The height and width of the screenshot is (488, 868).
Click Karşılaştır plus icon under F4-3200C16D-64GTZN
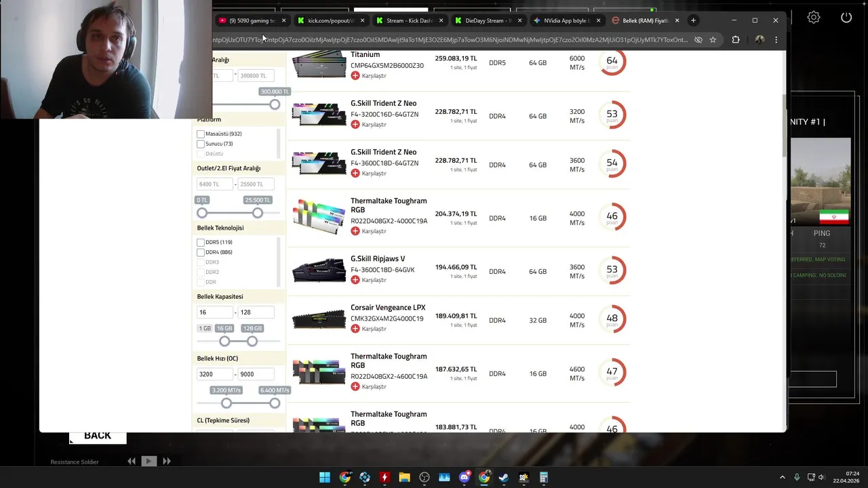click(355, 125)
